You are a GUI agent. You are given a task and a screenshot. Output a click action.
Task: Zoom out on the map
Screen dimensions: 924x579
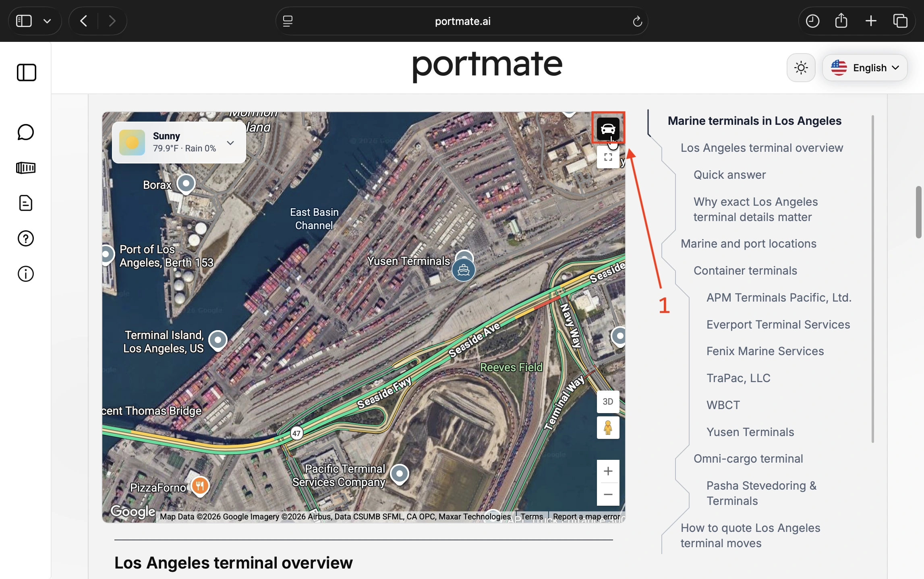pyautogui.click(x=608, y=494)
